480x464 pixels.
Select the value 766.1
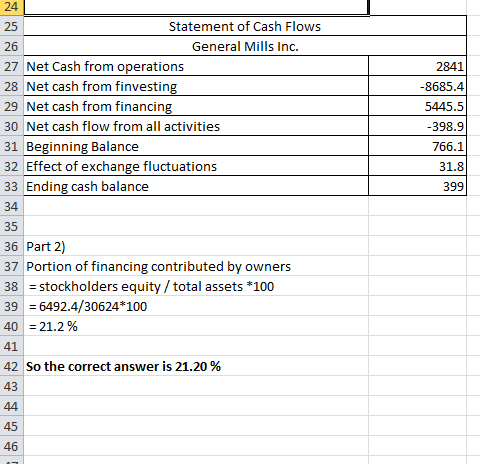[x=417, y=146]
